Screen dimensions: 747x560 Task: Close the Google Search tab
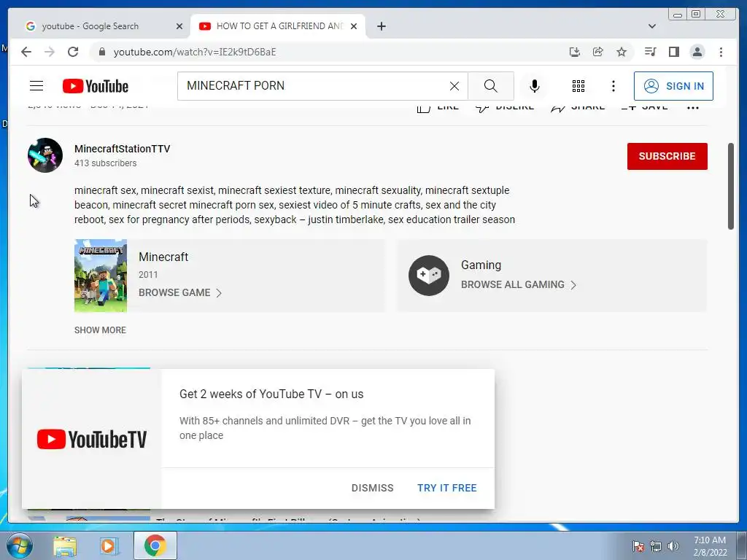click(x=179, y=26)
